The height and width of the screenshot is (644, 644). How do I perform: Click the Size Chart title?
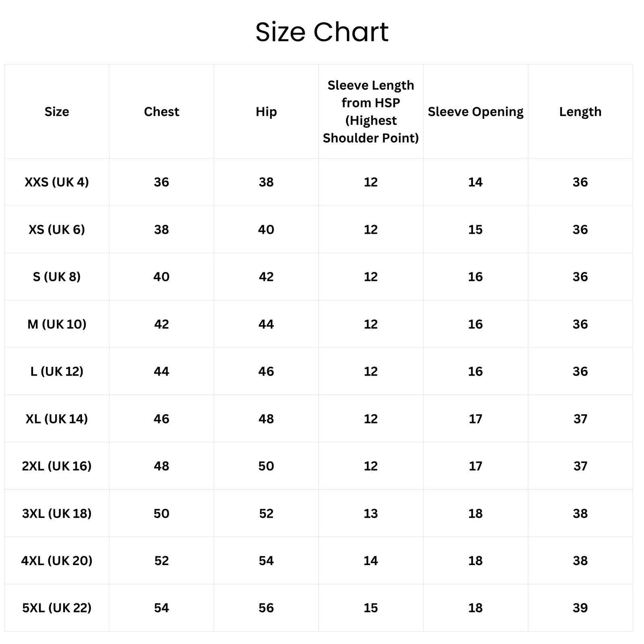pos(322,32)
